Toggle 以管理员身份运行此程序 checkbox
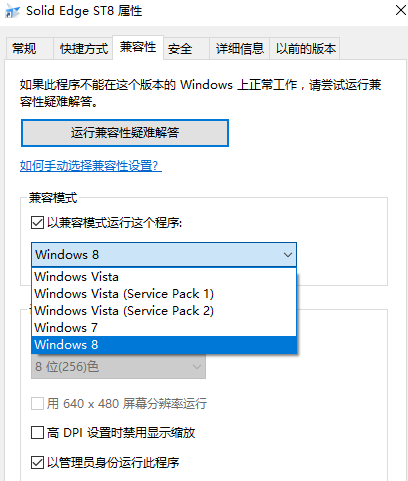The image size is (408, 481). point(37,462)
